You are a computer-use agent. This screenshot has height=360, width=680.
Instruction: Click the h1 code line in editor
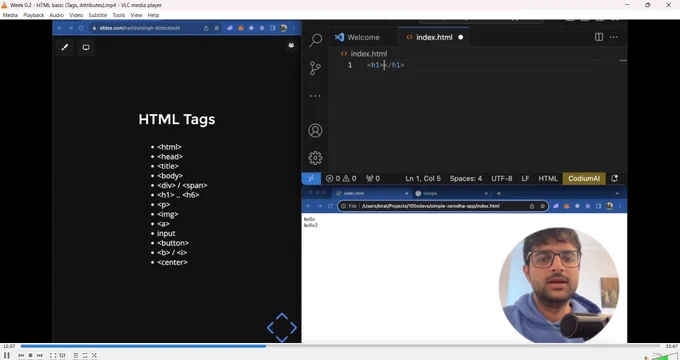(386, 65)
